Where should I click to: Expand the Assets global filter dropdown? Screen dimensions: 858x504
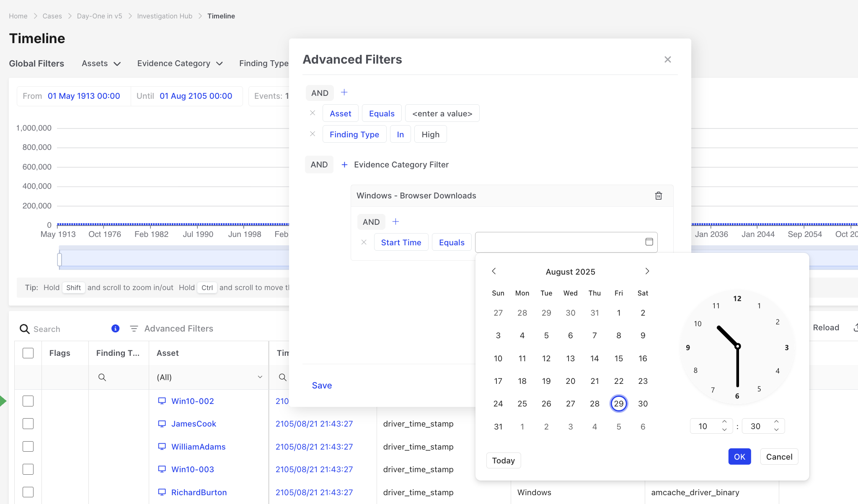(x=101, y=64)
